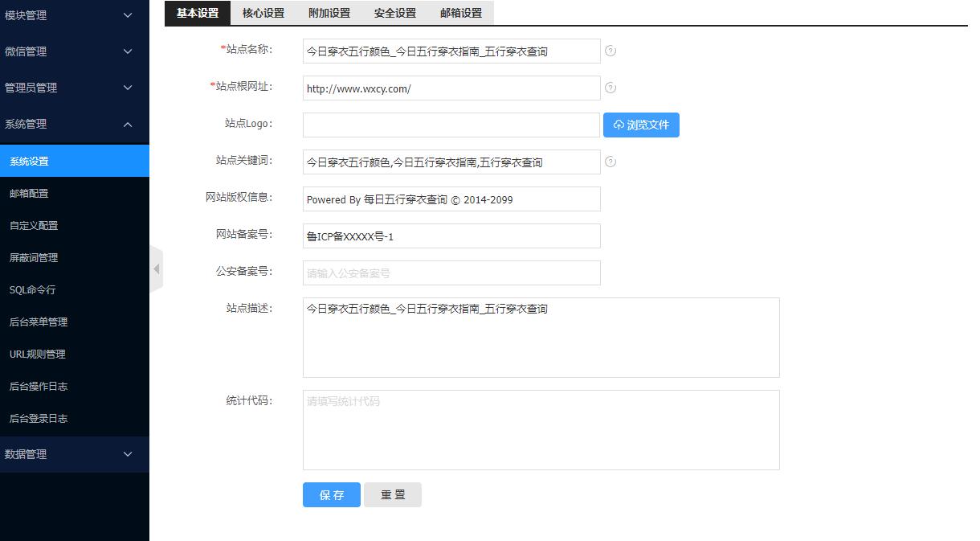Open 邮箱配置 in the sidebar

(29, 194)
